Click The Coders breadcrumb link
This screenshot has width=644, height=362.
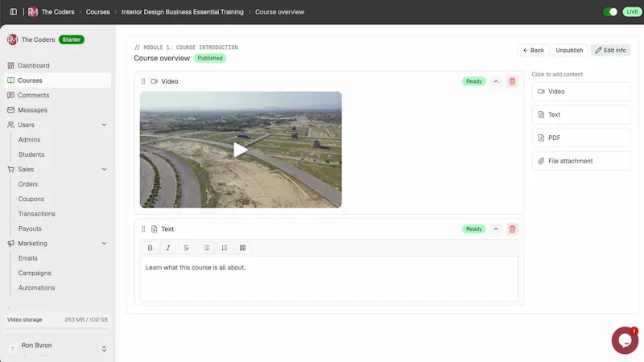point(58,12)
